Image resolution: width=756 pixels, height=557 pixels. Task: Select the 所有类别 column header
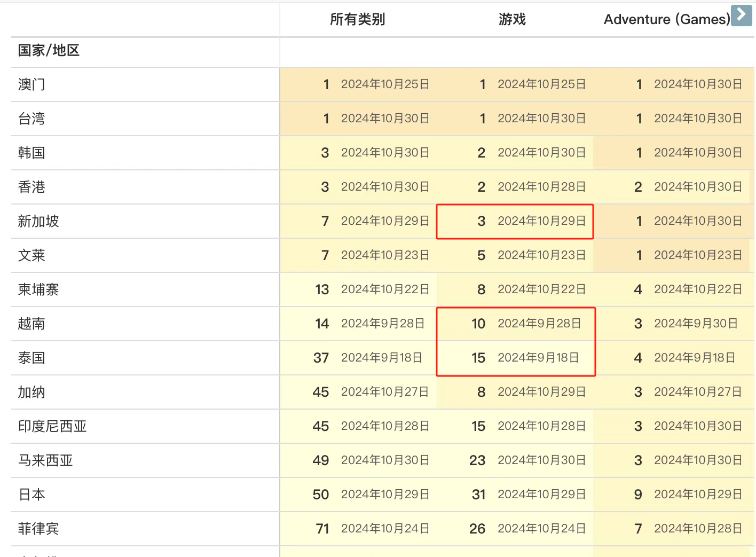357,20
